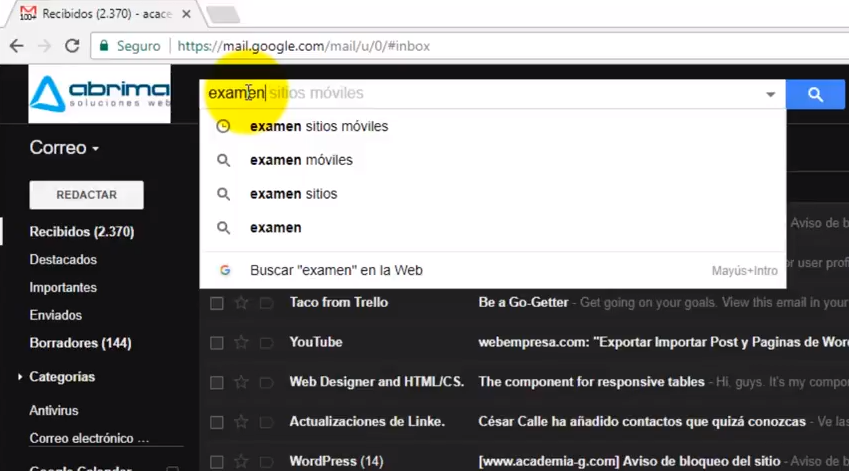Open Recibidos (2.370) folder
This screenshot has height=471, width=849.
[82, 232]
